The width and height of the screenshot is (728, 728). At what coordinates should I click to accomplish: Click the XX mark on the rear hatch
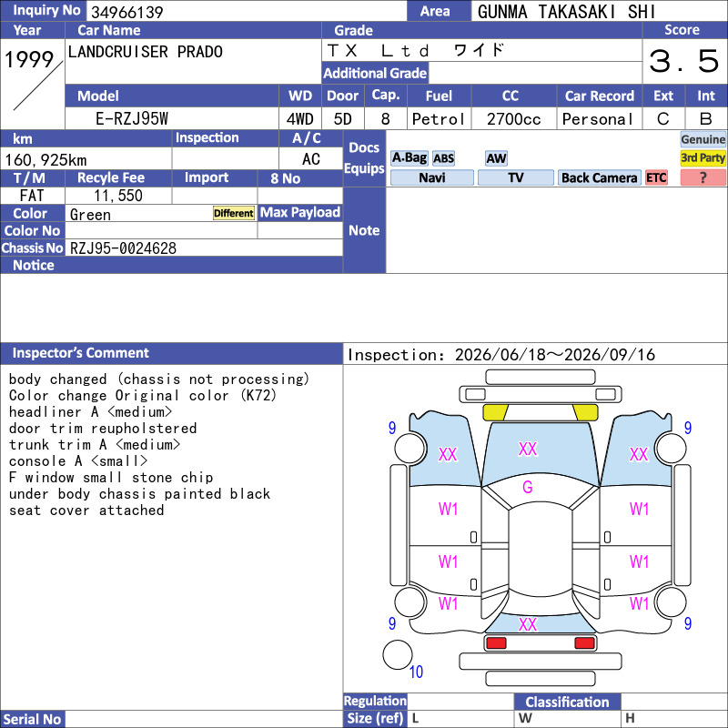pyautogui.click(x=528, y=624)
